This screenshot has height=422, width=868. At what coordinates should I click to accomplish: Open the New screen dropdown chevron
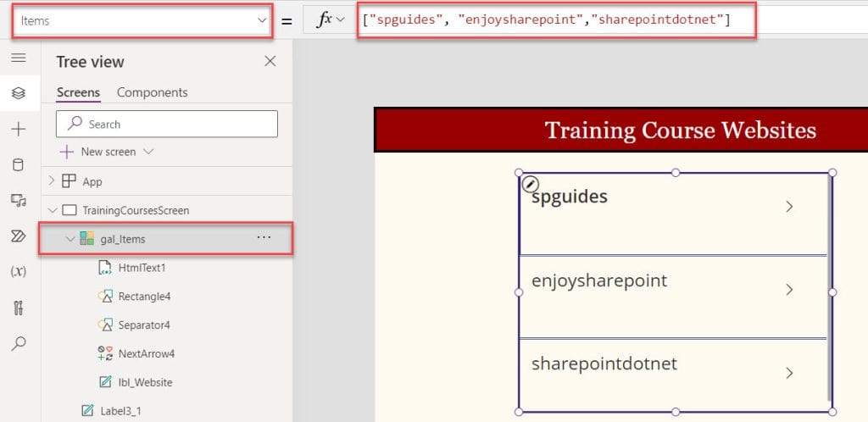point(148,152)
